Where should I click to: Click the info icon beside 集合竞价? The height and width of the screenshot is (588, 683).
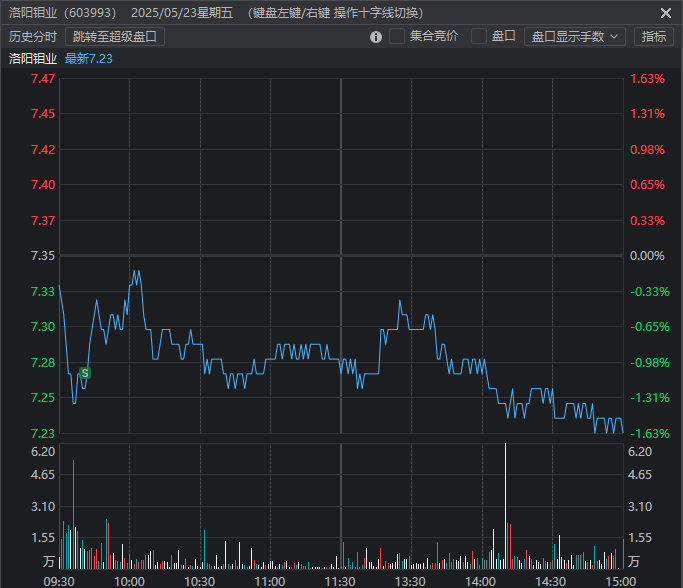(376, 37)
